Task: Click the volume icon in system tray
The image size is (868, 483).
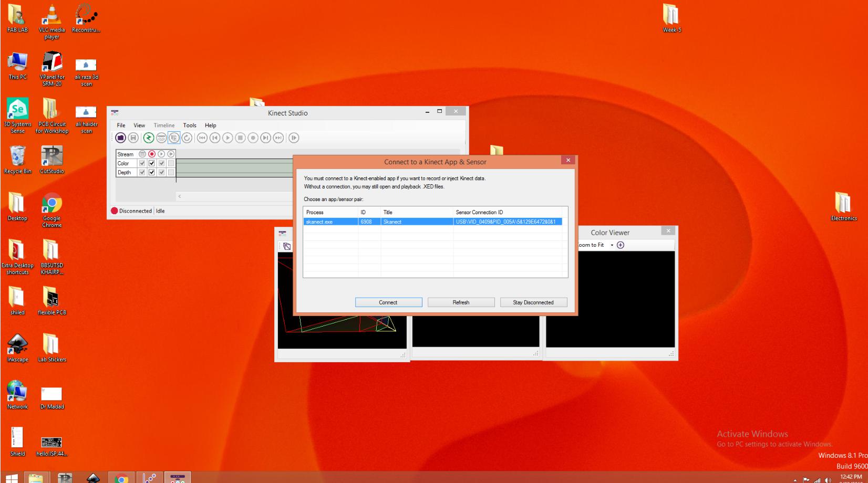Action: [829, 479]
